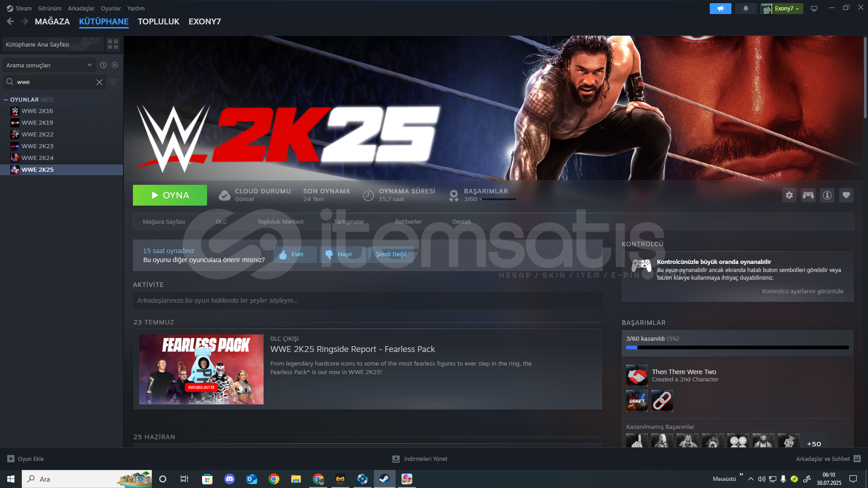Open Steam from the Windows taskbar
The width and height of the screenshot is (868, 488).
tap(385, 479)
